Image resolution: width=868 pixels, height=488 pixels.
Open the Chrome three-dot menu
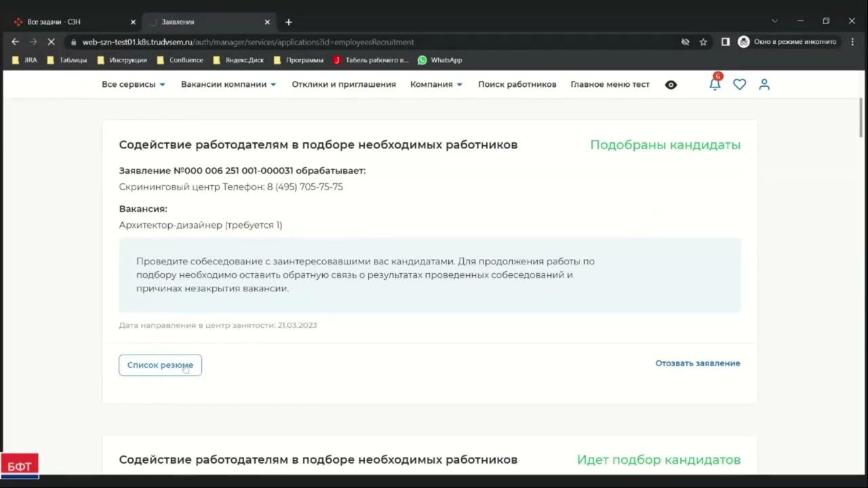(x=852, y=42)
